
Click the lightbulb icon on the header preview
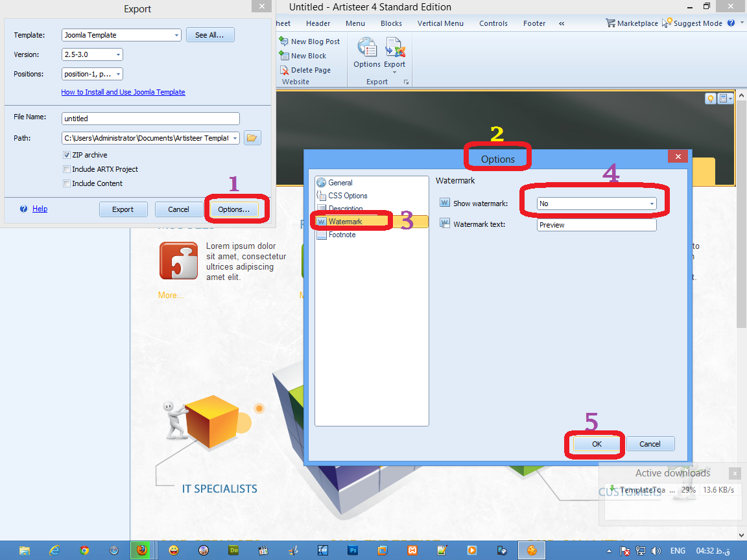pyautogui.click(x=710, y=99)
